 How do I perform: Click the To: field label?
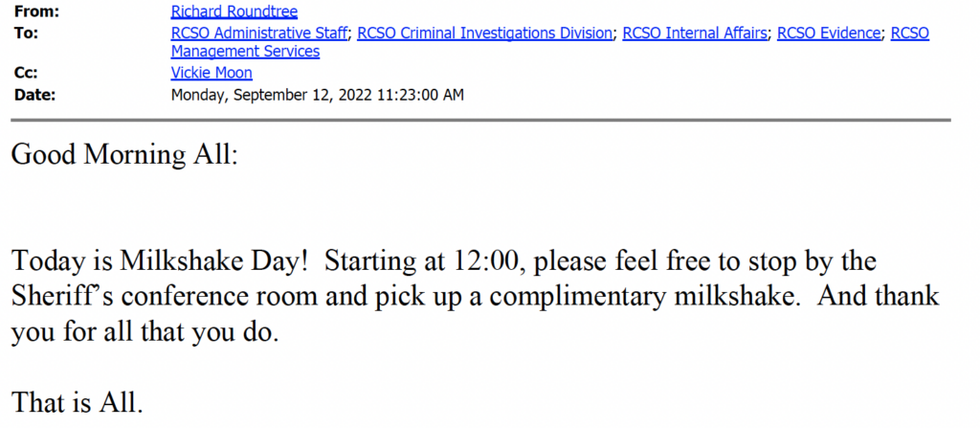point(27,33)
